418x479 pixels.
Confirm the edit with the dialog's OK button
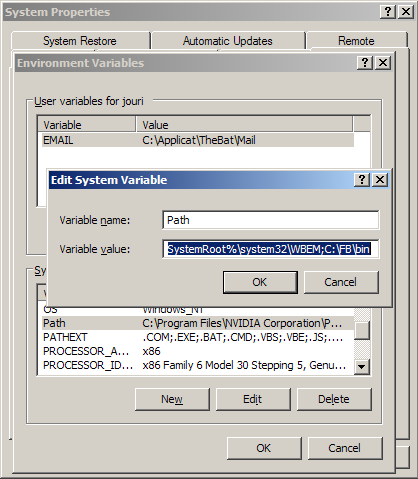260,282
